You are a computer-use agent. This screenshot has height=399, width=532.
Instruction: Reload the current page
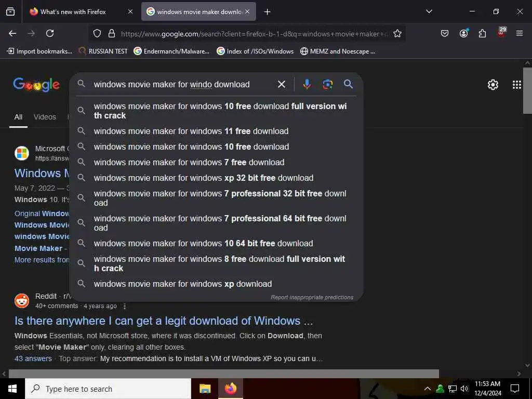pyautogui.click(x=50, y=33)
